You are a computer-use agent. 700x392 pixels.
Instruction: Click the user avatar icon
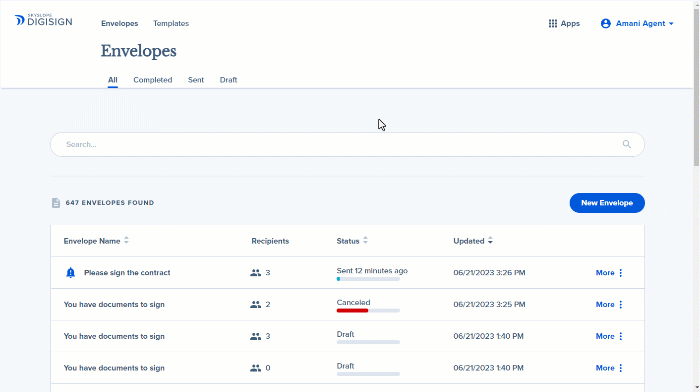coord(605,23)
